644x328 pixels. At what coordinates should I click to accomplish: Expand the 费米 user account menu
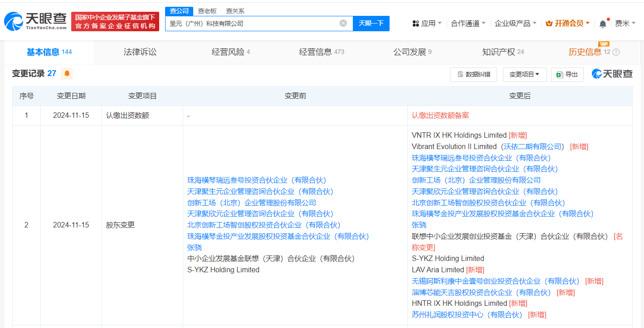coord(625,24)
